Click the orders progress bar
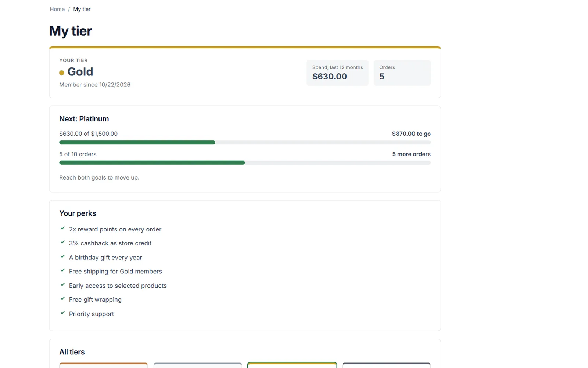 [x=245, y=163]
